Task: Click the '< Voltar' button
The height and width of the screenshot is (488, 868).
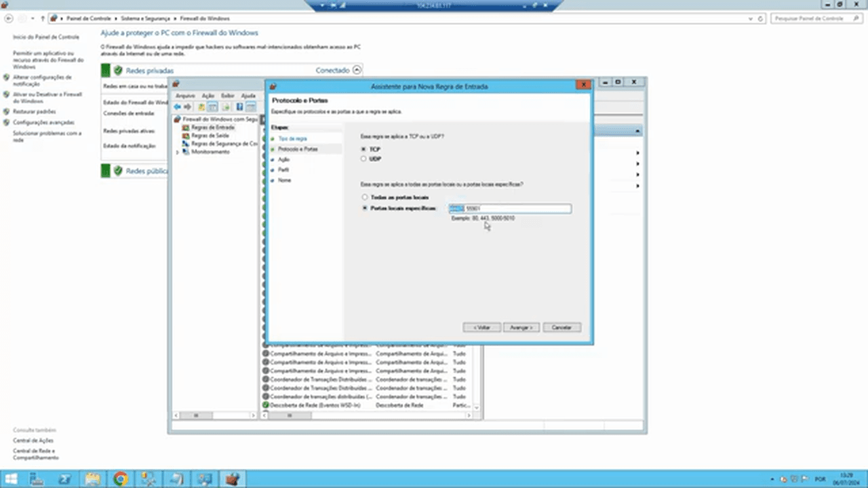Action: [x=482, y=327]
